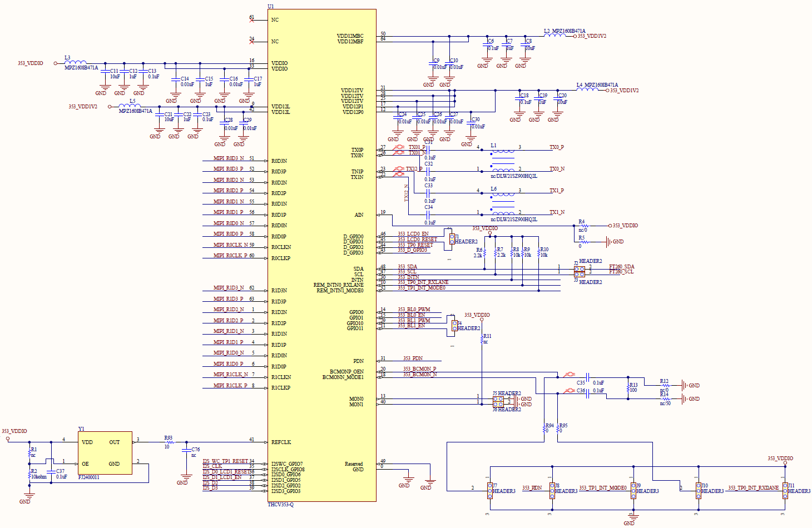Click the REFCLK pin name on U1

coord(281,442)
